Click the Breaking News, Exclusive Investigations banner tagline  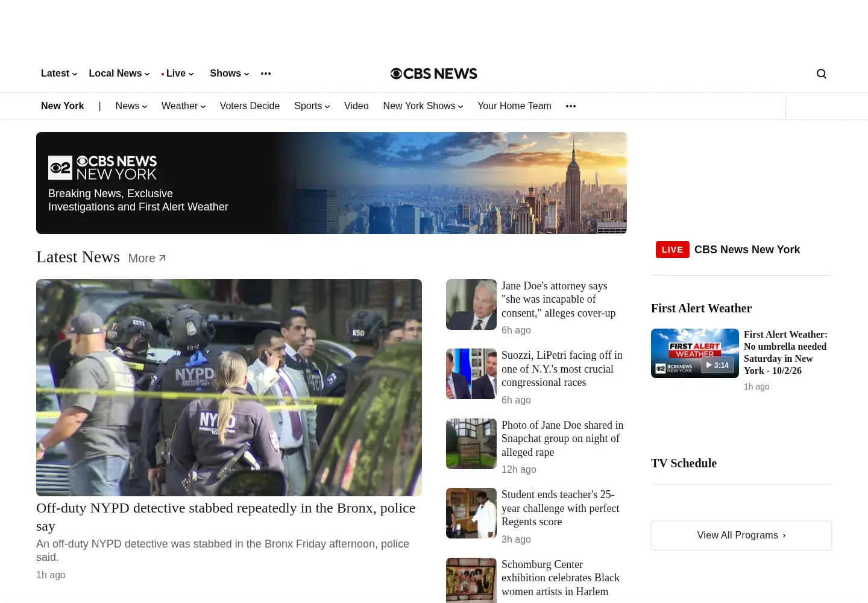point(138,200)
